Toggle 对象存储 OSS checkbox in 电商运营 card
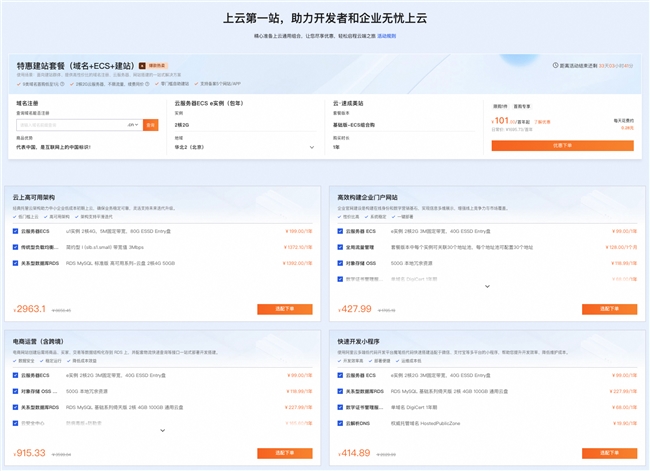The width and height of the screenshot is (650, 471). pyautogui.click(x=16, y=391)
